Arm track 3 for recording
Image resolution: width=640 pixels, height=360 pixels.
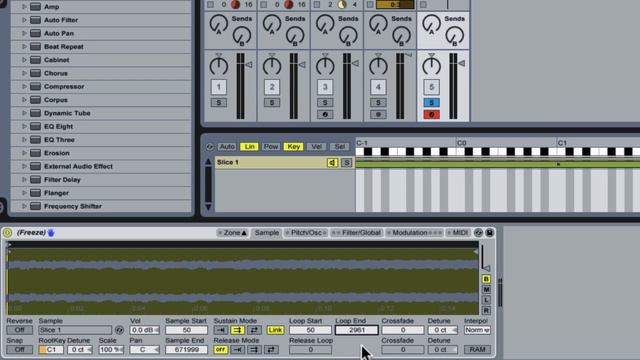pyautogui.click(x=325, y=115)
